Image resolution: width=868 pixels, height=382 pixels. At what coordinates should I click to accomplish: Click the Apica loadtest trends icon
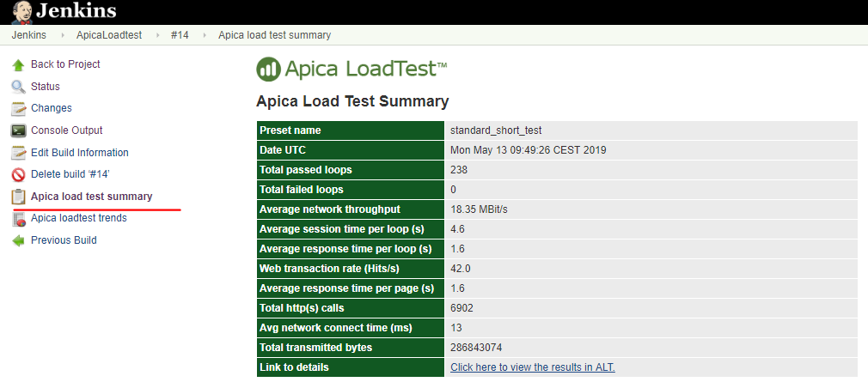pos(18,219)
